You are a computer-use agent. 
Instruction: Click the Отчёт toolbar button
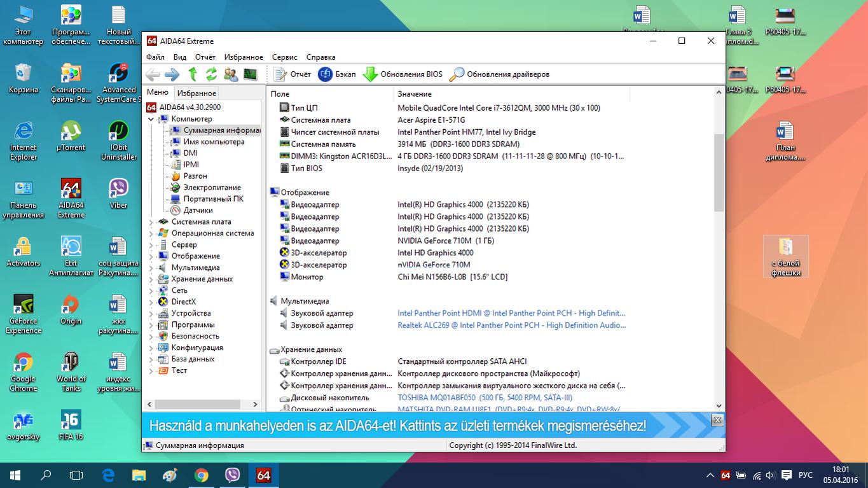click(293, 74)
